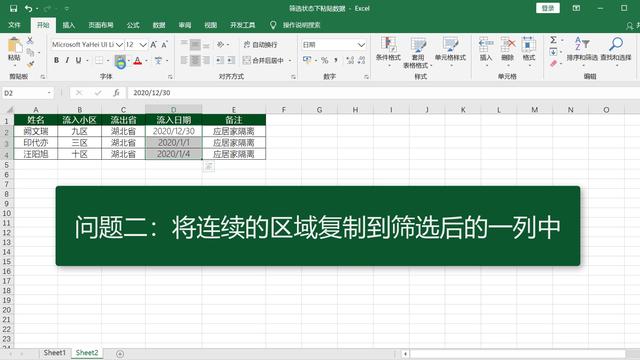
Task: Toggle align right
Action: pos(206,60)
